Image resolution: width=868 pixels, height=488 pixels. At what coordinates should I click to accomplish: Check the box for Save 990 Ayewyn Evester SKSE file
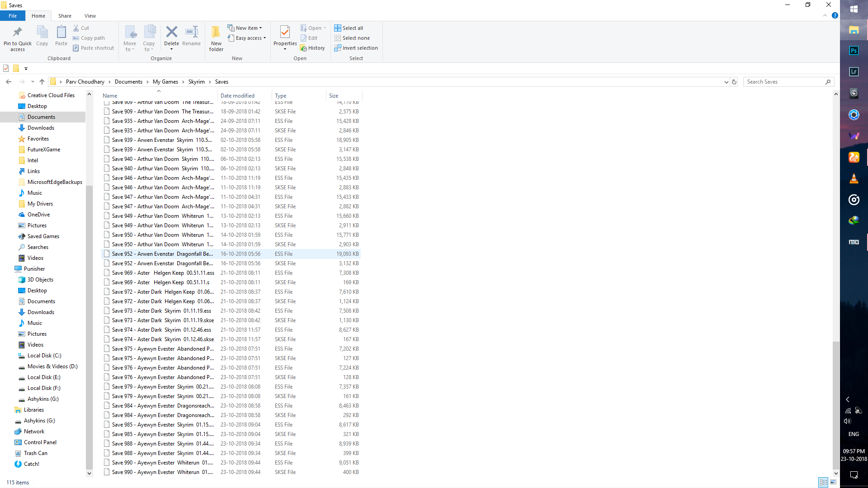coord(107,472)
